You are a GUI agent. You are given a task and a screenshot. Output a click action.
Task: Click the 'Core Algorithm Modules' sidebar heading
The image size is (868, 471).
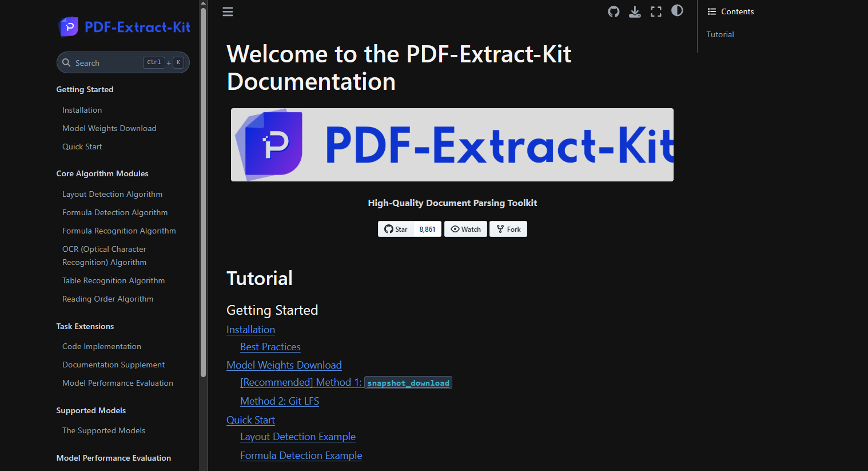102,173
